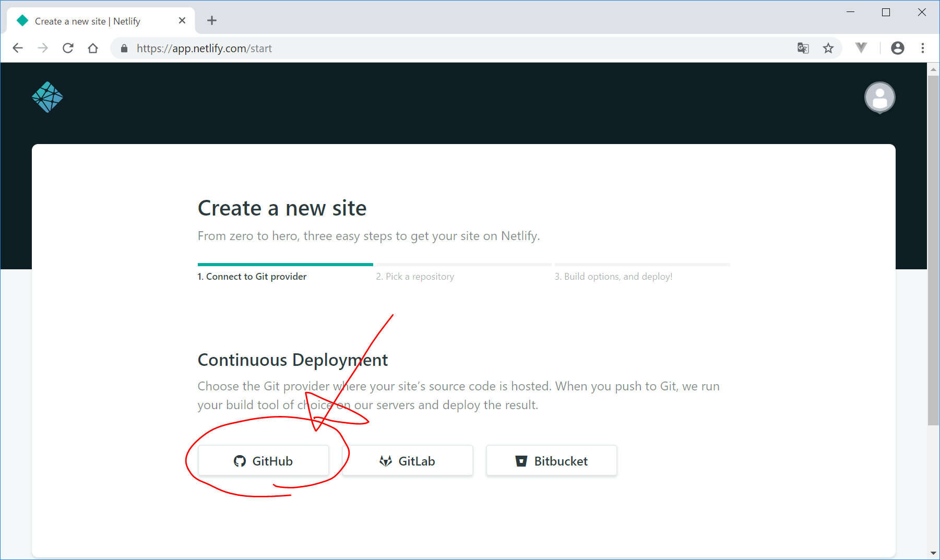Click the Netlify logo in header

47,97
